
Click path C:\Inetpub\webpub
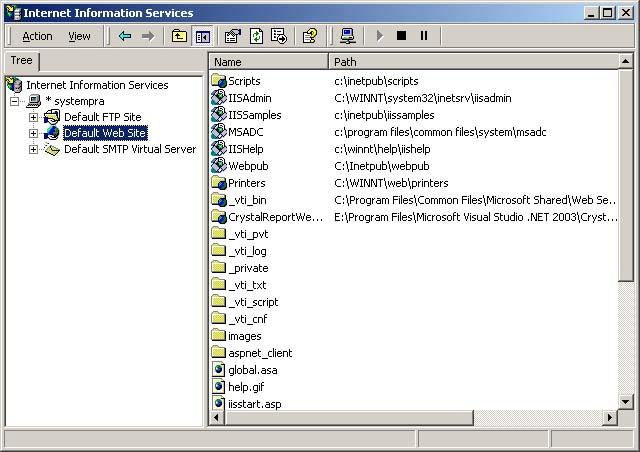coord(382,166)
